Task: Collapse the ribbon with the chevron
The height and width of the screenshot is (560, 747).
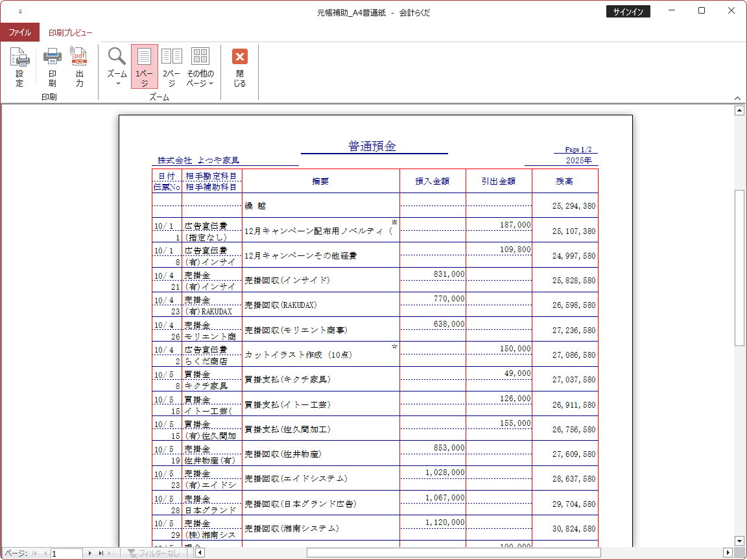Action: click(x=737, y=98)
